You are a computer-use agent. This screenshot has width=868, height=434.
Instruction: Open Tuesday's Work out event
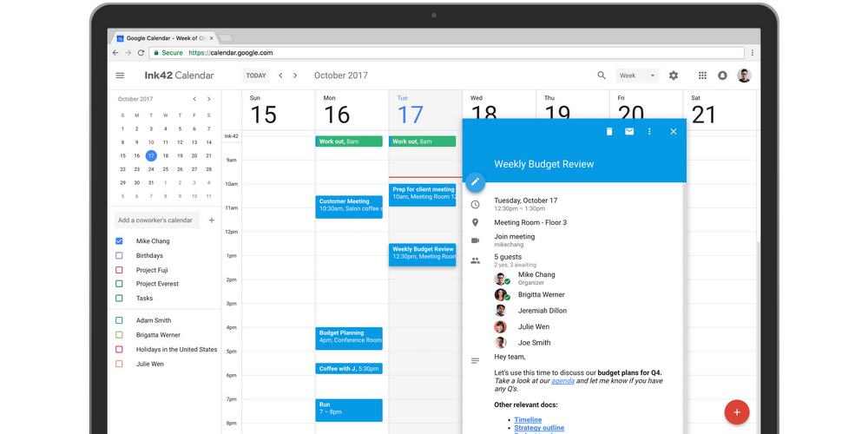coord(423,141)
